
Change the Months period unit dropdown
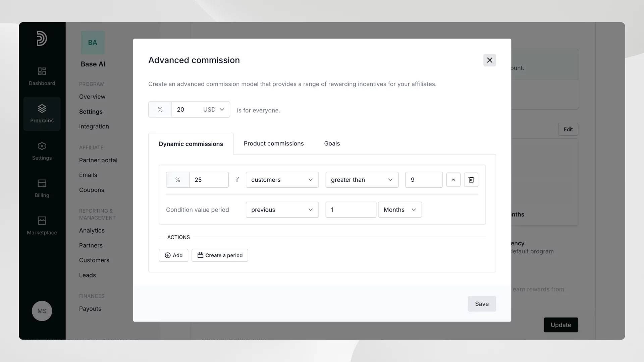[x=399, y=210]
